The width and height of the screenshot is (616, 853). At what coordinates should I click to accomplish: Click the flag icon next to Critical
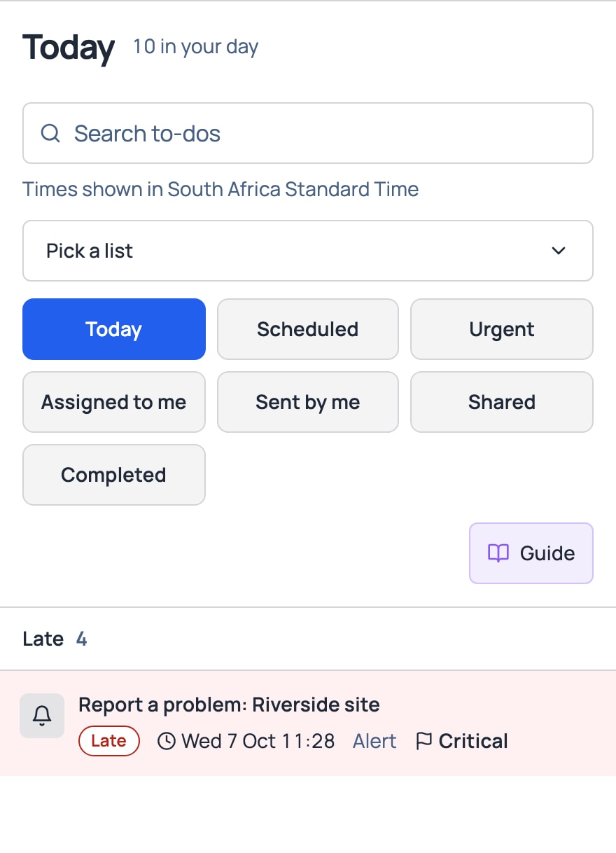point(423,741)
